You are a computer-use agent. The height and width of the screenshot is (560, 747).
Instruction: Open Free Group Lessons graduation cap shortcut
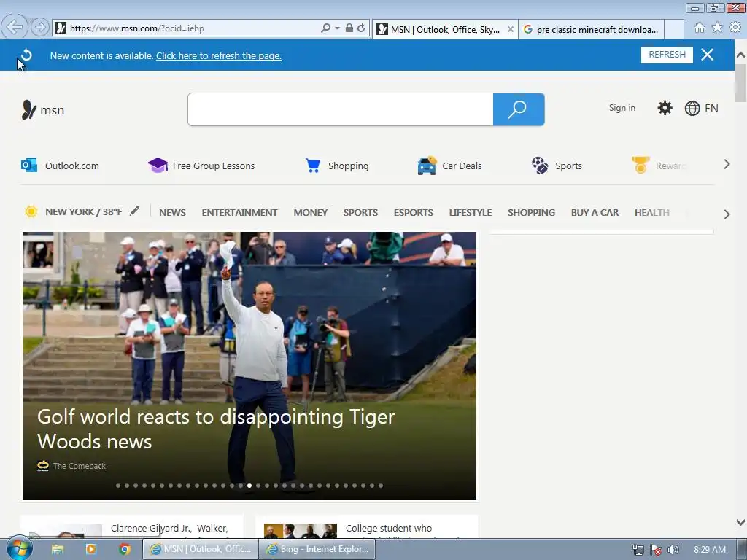(201, 166)
